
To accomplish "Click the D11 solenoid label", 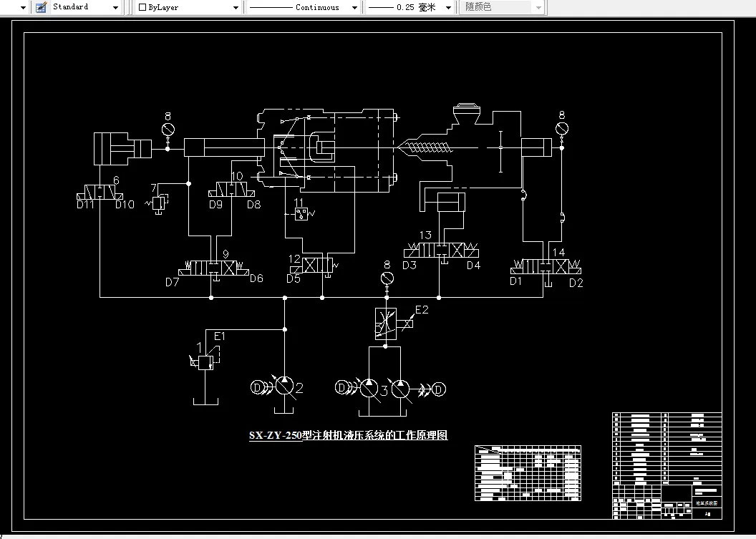I will 85,205.
